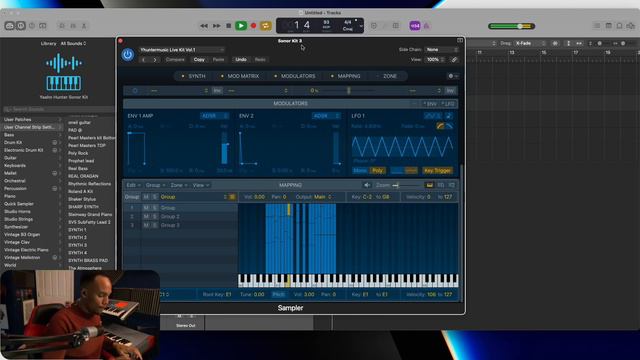Select Poly mode in LFO 1
This screenshot has height=360, width=640.
[378, 171]
